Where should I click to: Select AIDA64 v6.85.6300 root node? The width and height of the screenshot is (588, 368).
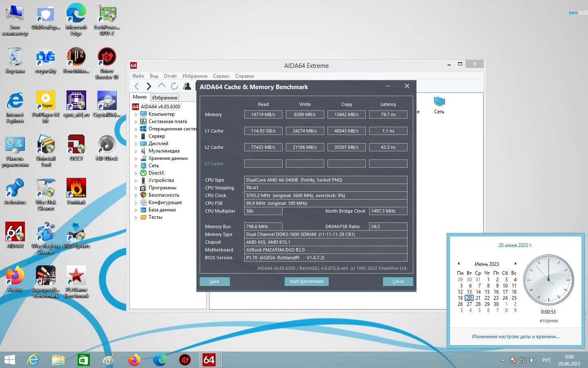pyautogui.click(x=160, y=107)
